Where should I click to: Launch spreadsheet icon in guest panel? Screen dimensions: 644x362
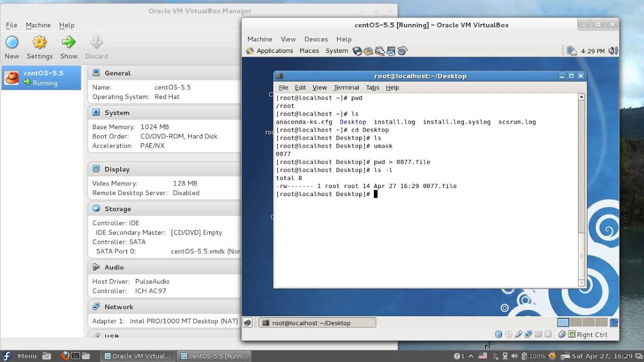[402, 51]
